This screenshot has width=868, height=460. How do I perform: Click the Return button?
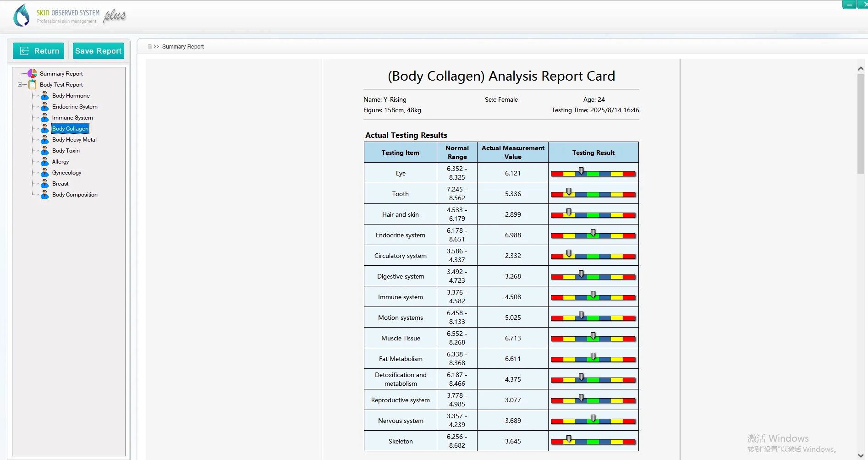pos(38,51)
